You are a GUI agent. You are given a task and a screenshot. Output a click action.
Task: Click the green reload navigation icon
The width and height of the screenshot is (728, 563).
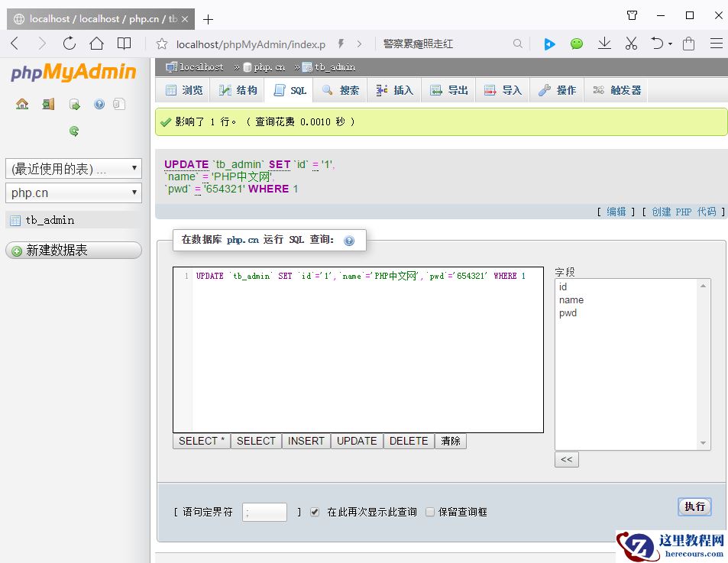[x=74, y=131]
